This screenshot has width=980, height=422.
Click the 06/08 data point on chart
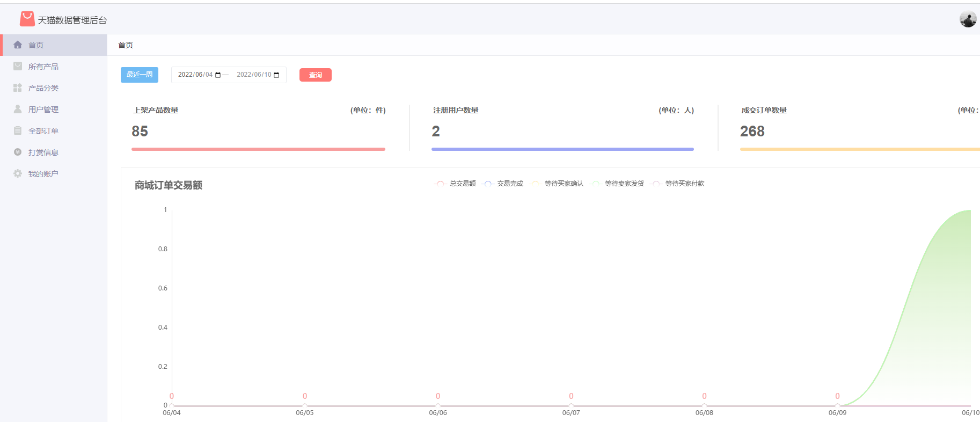704,405
